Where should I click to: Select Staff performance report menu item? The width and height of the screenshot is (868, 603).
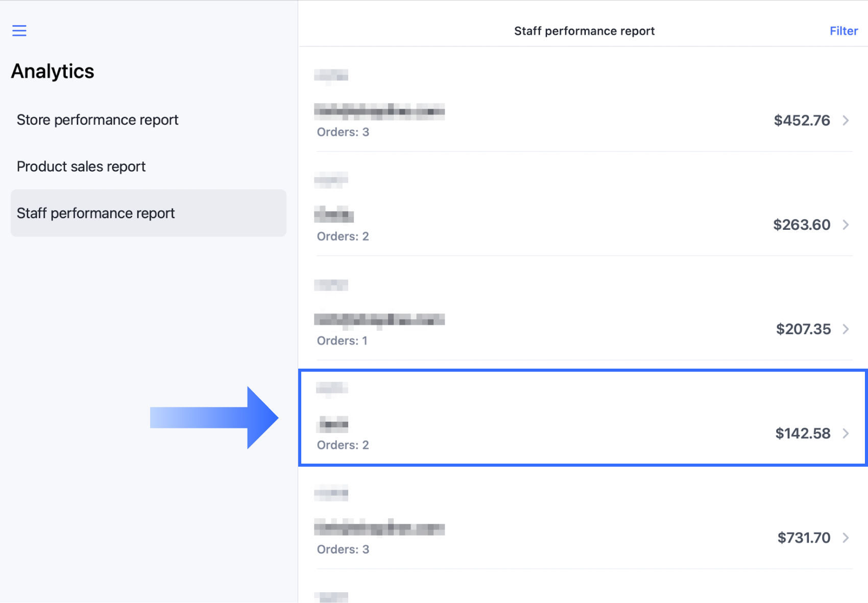96,213
